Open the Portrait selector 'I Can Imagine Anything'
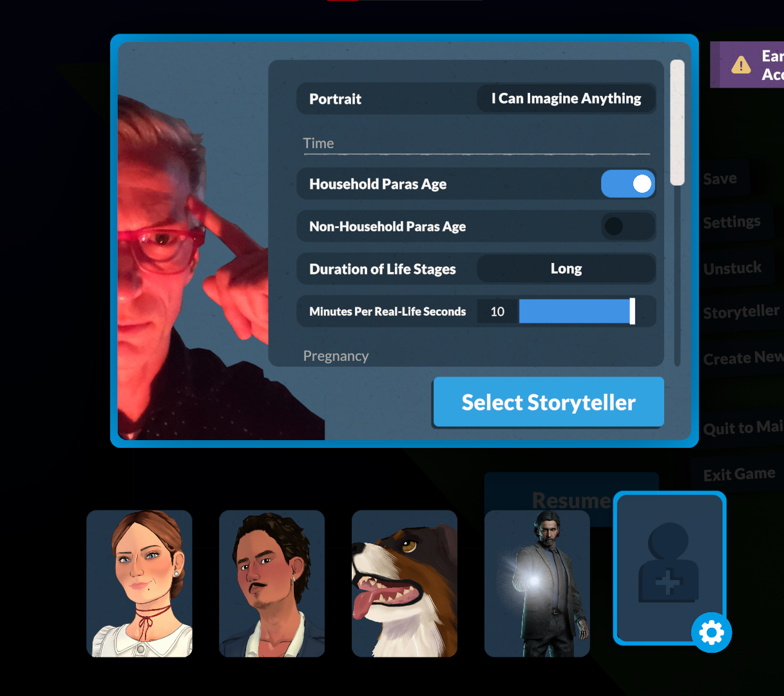The image size is (784, 696). coord(566,99)
